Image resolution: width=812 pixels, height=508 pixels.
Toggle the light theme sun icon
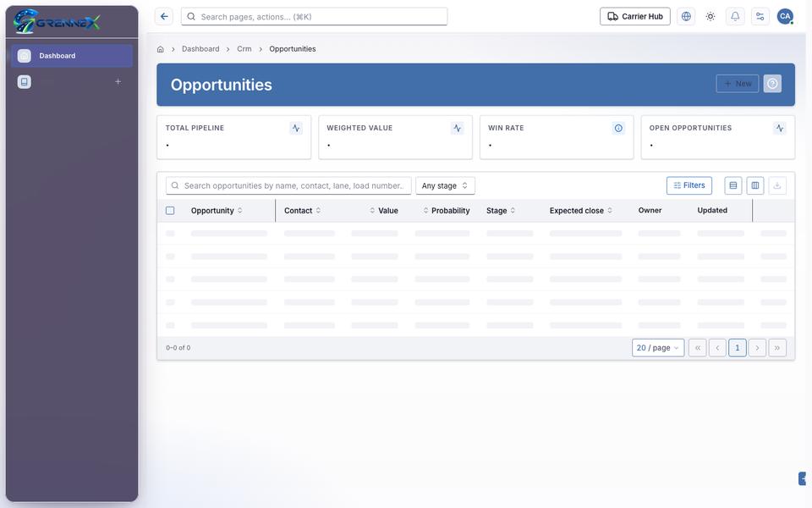(710, 17)
